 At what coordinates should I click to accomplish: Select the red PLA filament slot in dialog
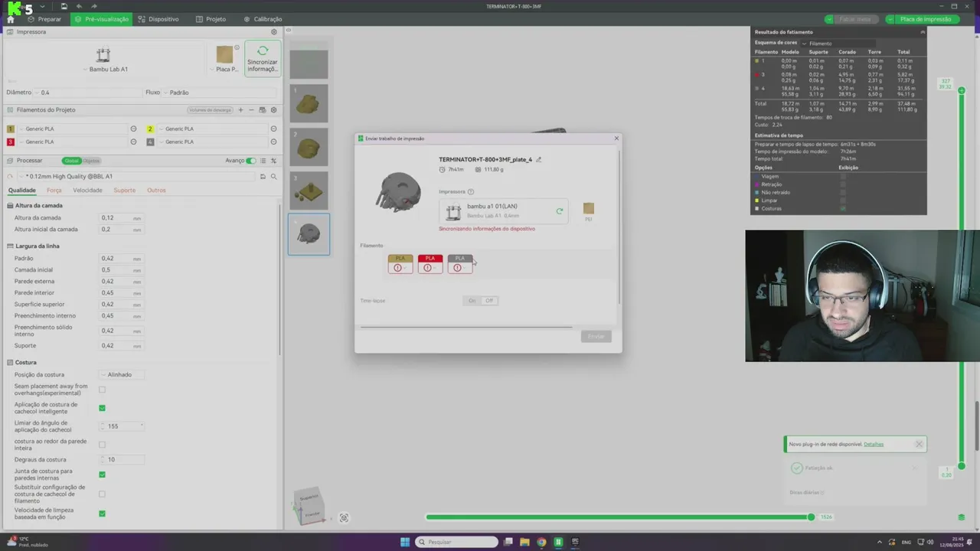click(430, 263)
